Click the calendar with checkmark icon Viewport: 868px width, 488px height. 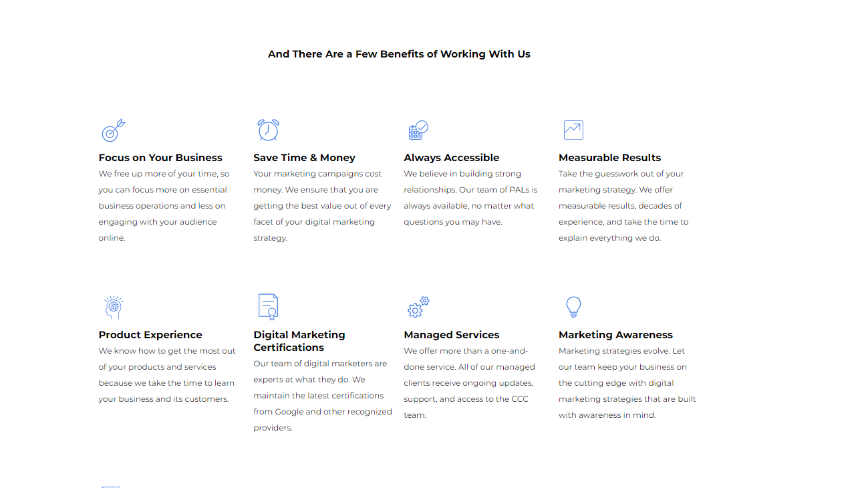click(x=418, y=130)
